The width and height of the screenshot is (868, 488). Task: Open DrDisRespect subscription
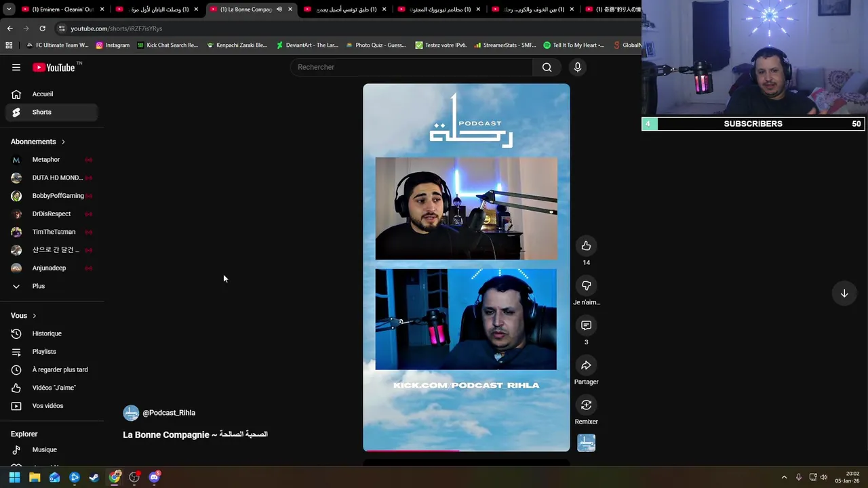coord(52,213)
